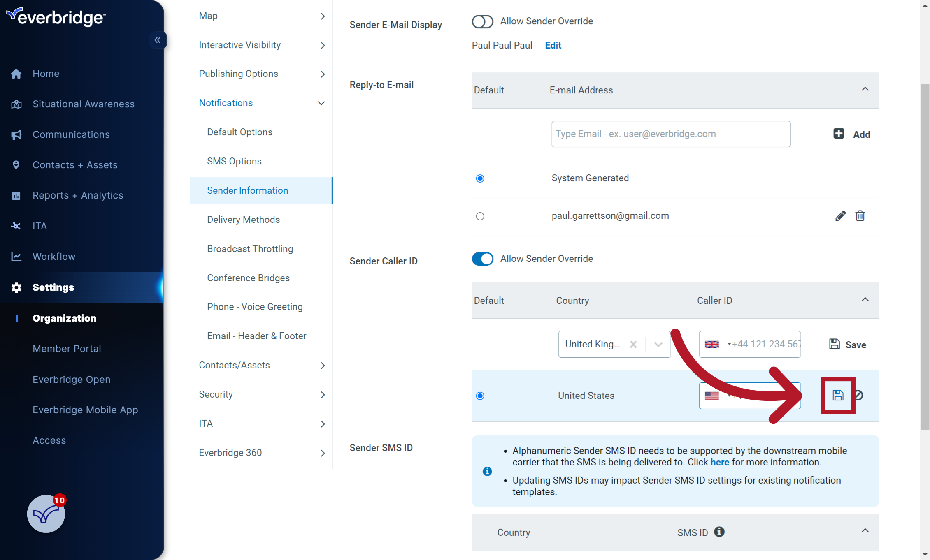Open the United Kingdom country dropdown arrow

click(658, 345)
